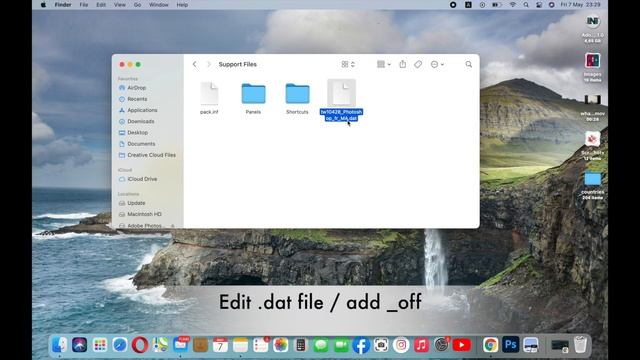Click the Wi-Fi status icon
This screenshot has width=640, height=360.
point(513,5)
